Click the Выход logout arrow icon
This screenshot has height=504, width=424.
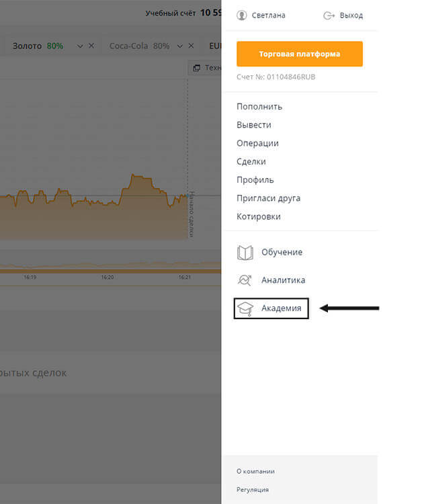point(329,15)
